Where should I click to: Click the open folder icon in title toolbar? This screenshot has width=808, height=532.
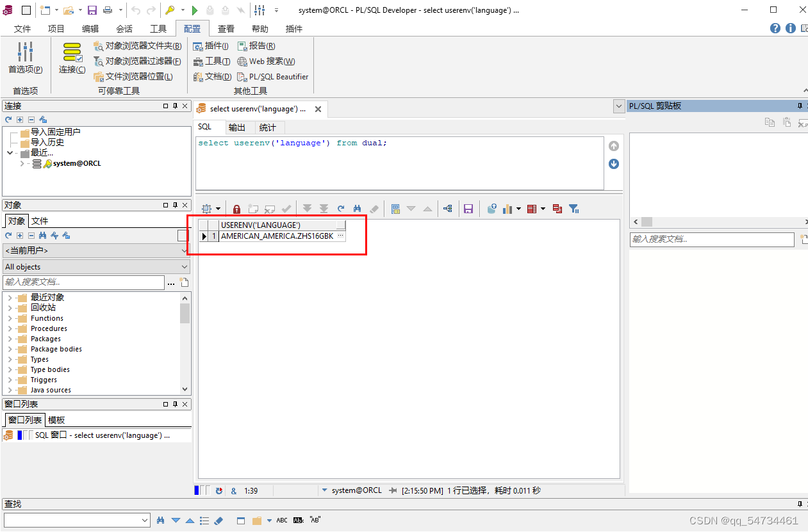(x=68, y=10)
